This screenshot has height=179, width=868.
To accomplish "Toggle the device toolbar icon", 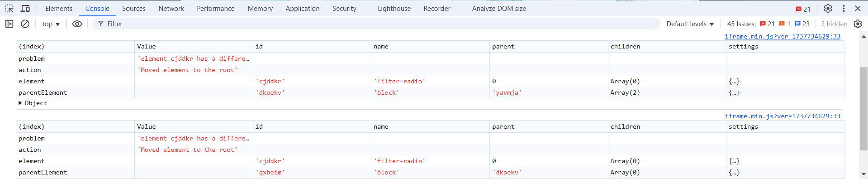I will pyautogui.click(x=25, y=9).
